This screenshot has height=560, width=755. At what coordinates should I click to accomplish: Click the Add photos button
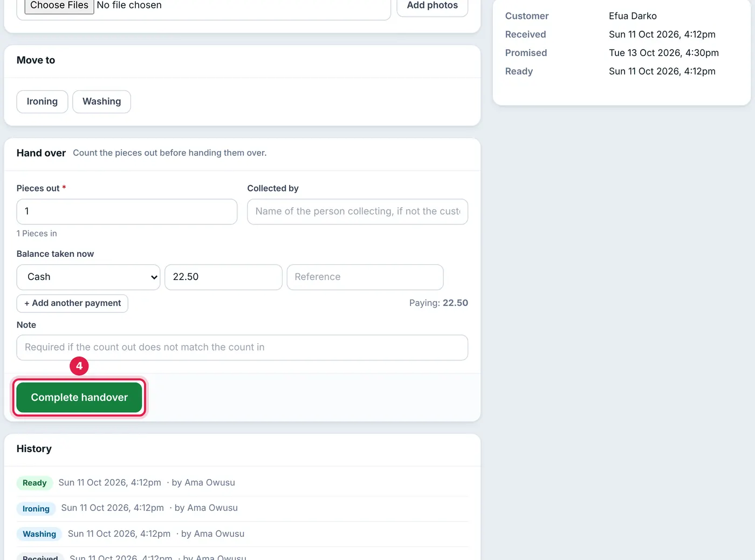(x=432, y=5)
